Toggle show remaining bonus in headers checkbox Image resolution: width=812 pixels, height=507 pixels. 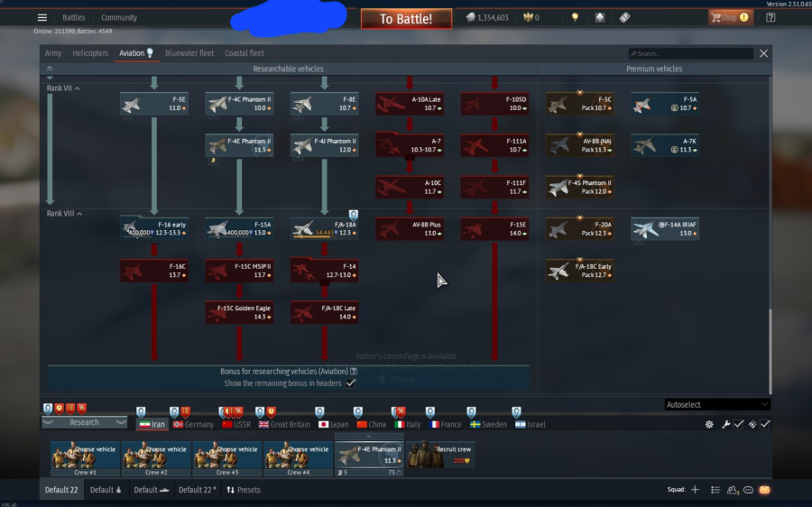pos(350,383)
